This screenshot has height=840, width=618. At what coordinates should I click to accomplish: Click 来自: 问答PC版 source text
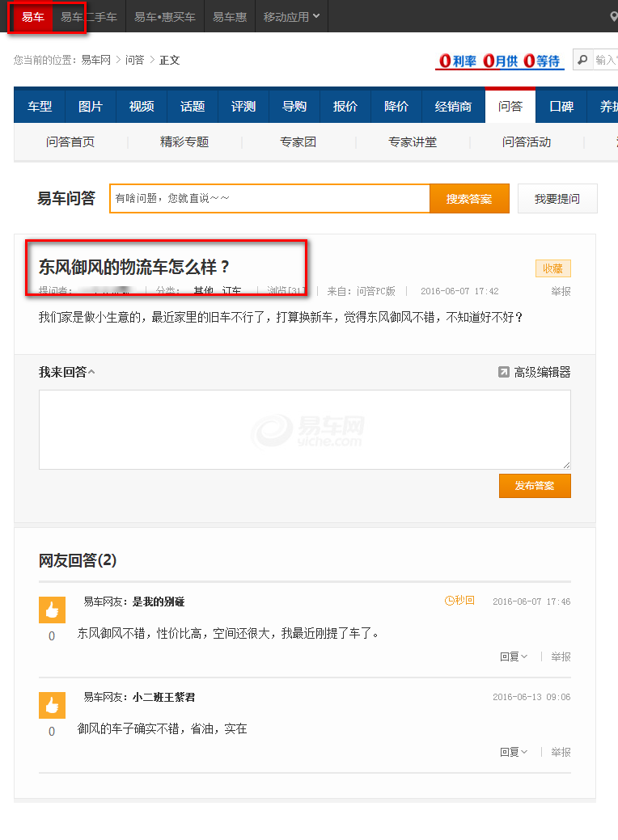(x=362, y=291)
